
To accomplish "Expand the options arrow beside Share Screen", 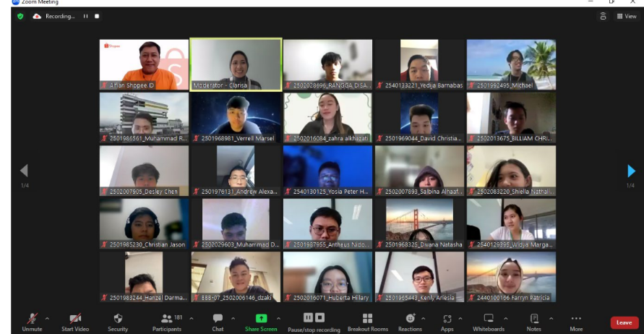I will (279, 318).
